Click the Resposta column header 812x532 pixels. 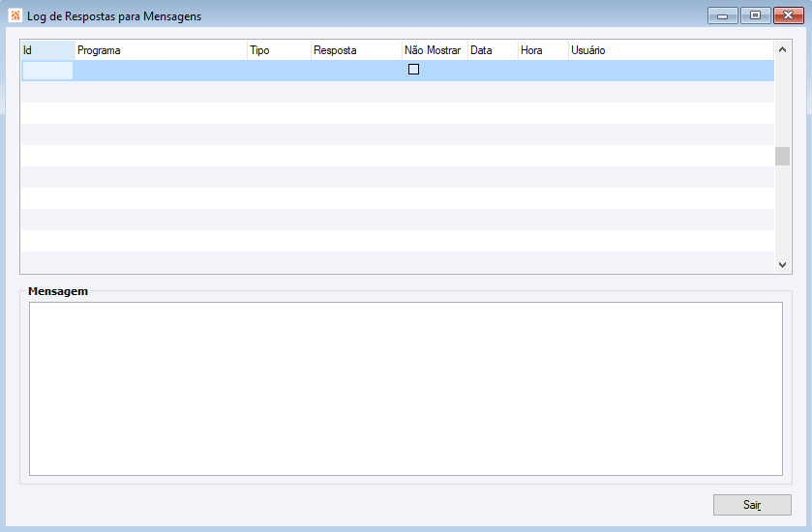coord(356,50)
